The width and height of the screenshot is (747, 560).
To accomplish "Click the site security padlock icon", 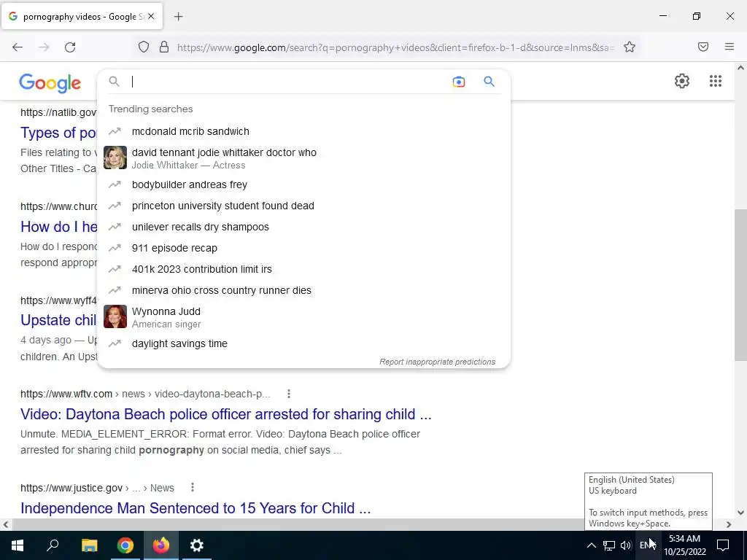I will pos(164,47).
